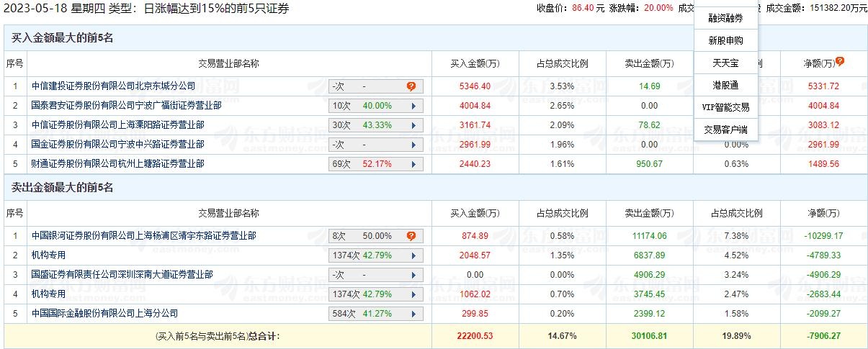
Task: Open the 30次 43.33% statistics box
Action: (375, 125)
